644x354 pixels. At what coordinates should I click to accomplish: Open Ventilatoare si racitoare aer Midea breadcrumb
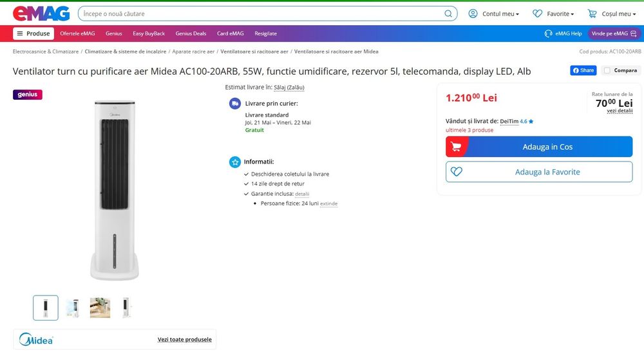pos(336,51)
